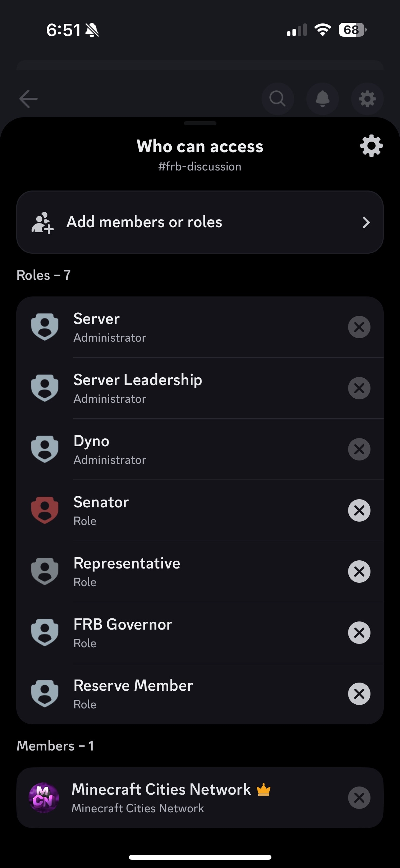Image resolution: width=400 pixels, height=868 pixels.
Task: Tap the X beside Minecraft Cities Network
Action: 359,797
